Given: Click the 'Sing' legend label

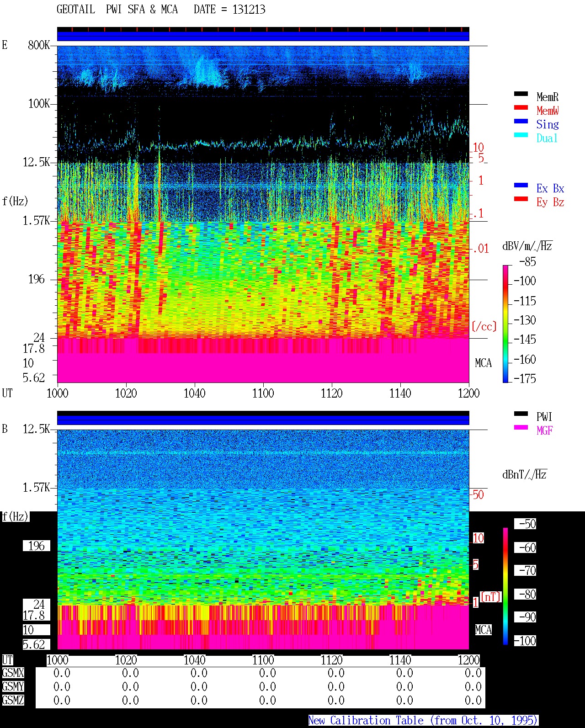Looking at the screenshot, I should (x=548, y=124).
